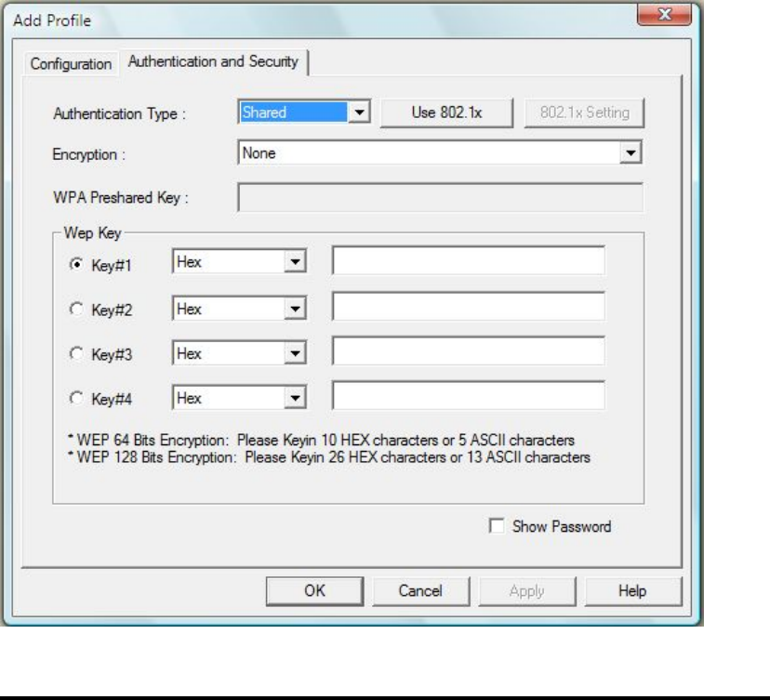
Task: Click the WPA Preshared Key field
Action: click(x=440, y=197)
